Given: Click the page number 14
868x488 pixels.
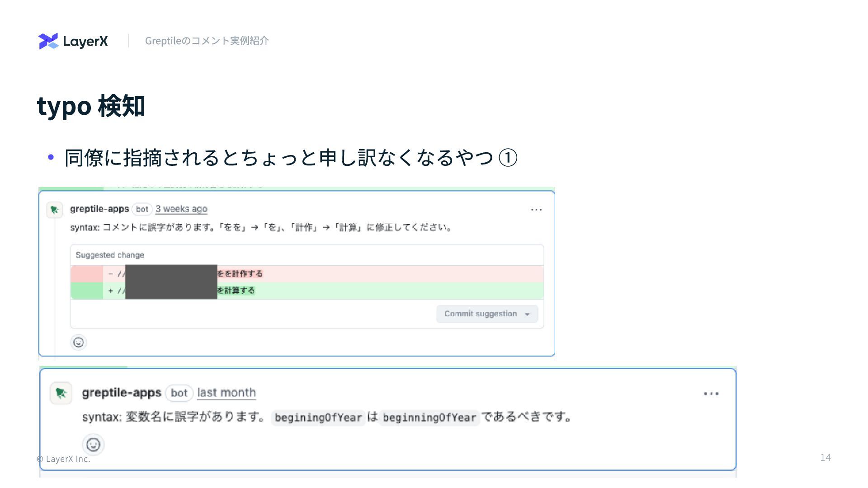Looking at the screenshot, I should click(826, 458).
